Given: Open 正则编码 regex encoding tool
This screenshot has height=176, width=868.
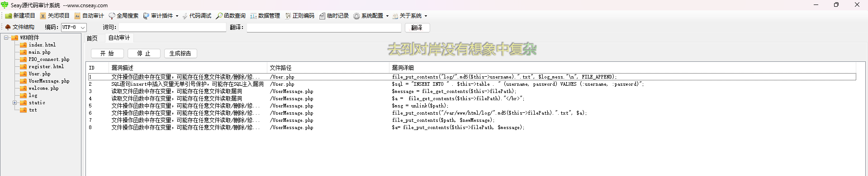Looking at the screenshot, I should 299,16.
